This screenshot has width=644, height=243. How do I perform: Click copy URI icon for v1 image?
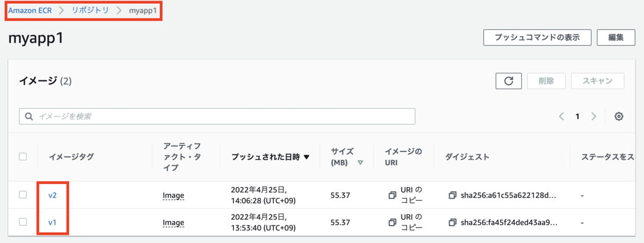point(392,222)
